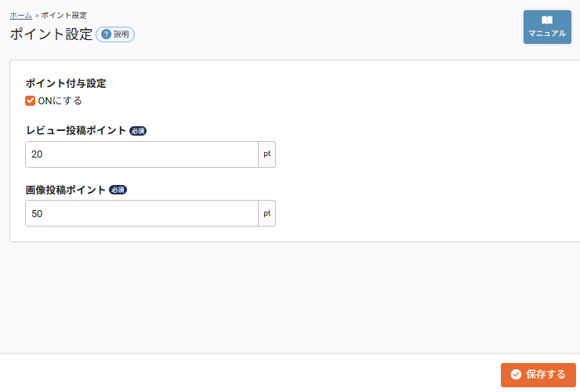Click the ポイント設定 page heading
This screenshot has width=580, height=392.
click(51, 34)
